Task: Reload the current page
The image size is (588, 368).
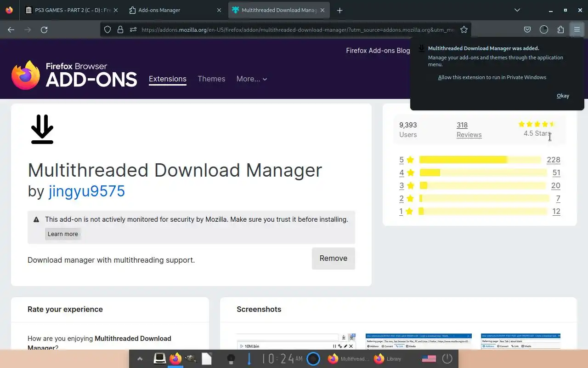Action: coord(44,29)
